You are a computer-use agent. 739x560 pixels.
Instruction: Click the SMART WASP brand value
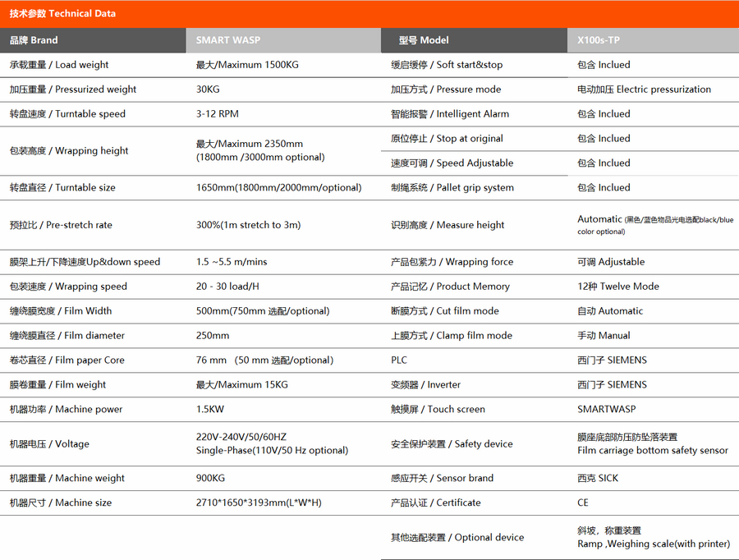pyautogui.click(x=227, y=40)
